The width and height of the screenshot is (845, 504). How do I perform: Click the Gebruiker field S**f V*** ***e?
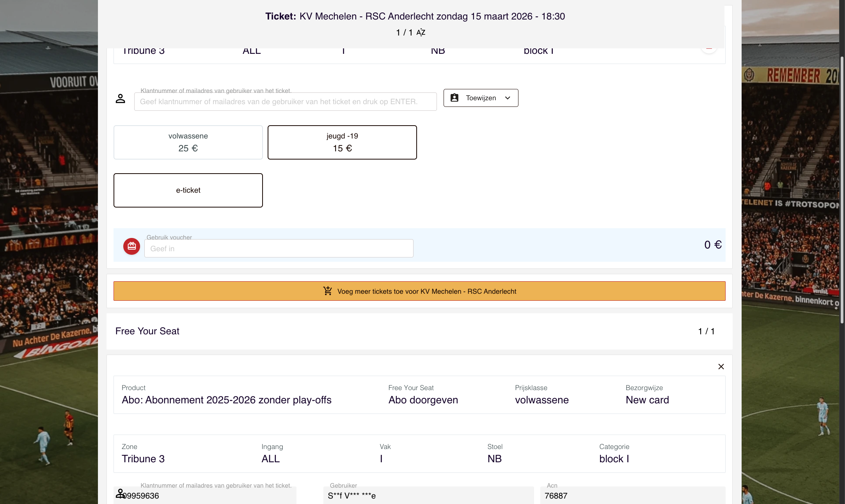tap(428, 495)
